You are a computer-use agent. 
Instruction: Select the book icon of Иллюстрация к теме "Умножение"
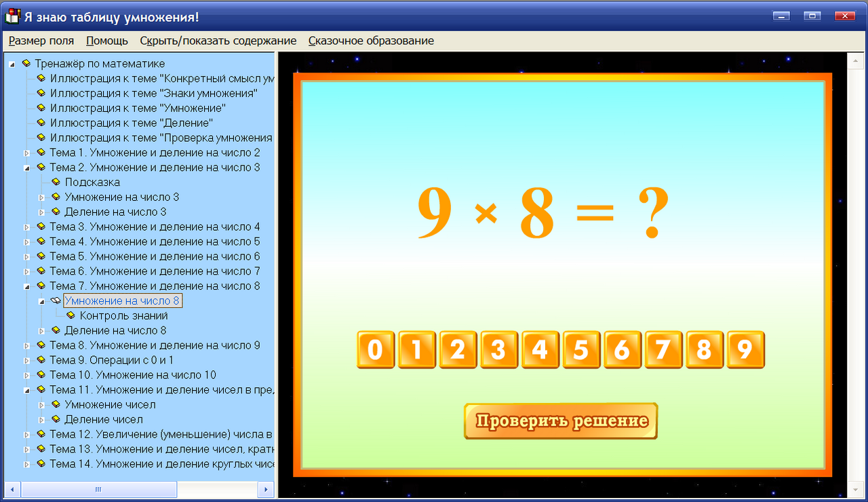pyautogui.click(x=41, y=108)
